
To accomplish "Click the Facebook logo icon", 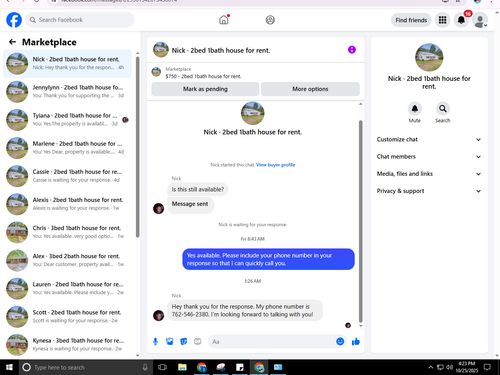I will click(14, 20).
